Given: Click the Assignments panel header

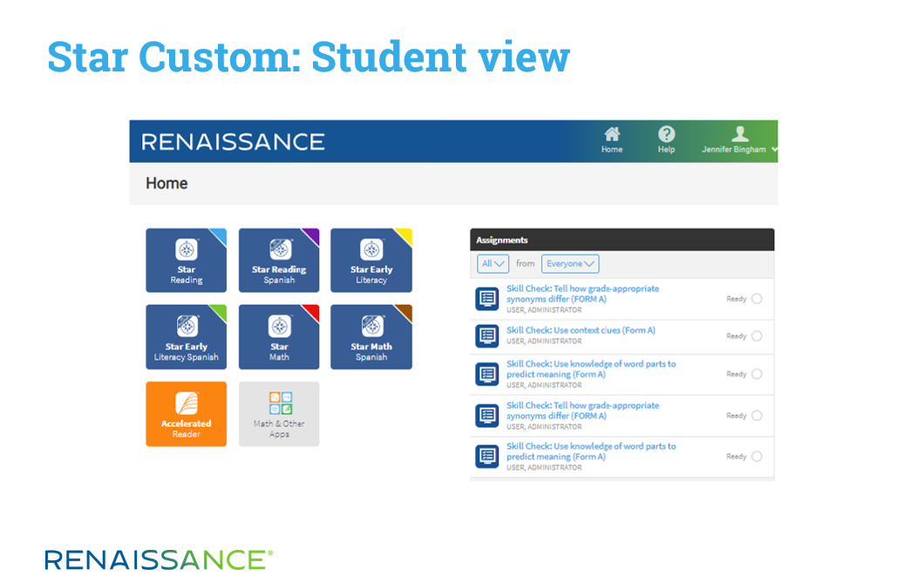Looking at the screenshot, I should click(622, 240).
